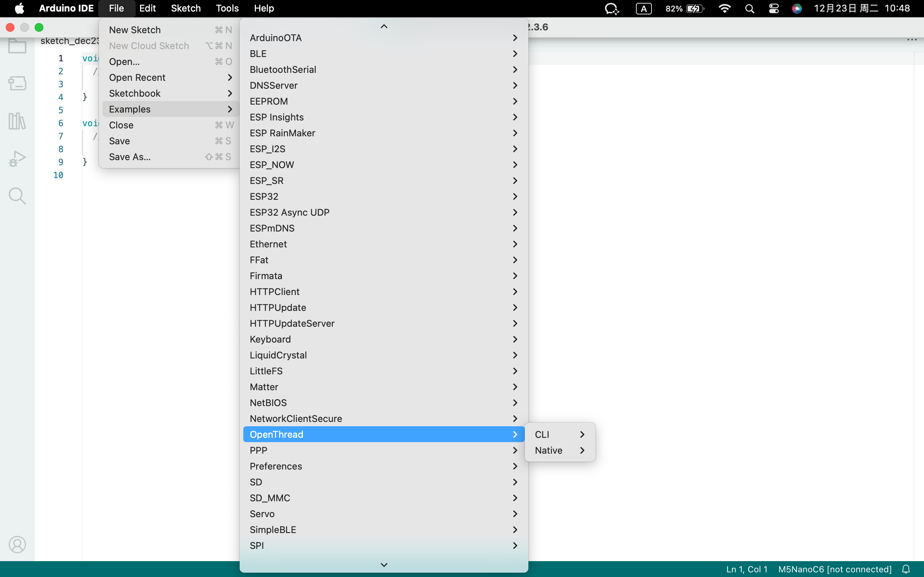Click the user account profile icon
924x577 pixels.
[17, 544]
